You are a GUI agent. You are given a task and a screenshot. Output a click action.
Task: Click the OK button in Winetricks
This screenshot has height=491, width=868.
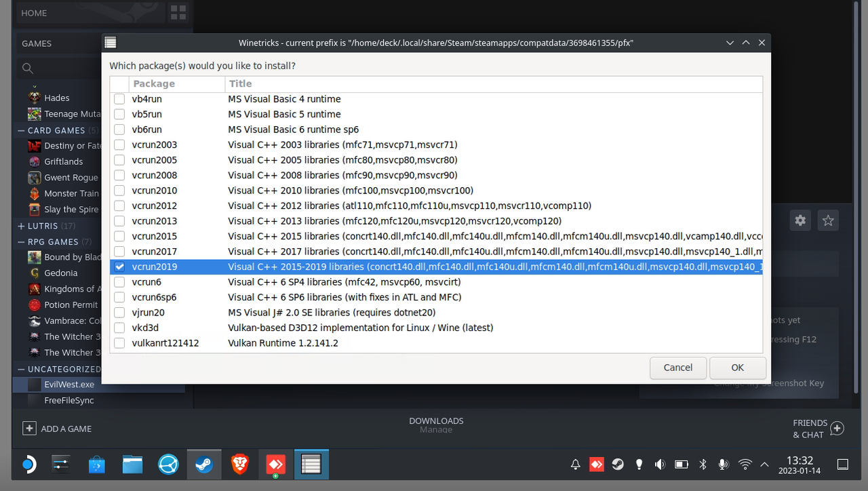738,368
